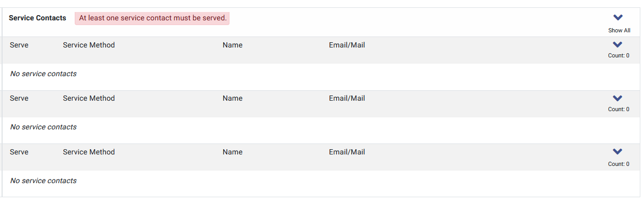Viewport: 644px width, 204px height.
Task: Expand the third section's Count chevron
Action: coord(617,152)
